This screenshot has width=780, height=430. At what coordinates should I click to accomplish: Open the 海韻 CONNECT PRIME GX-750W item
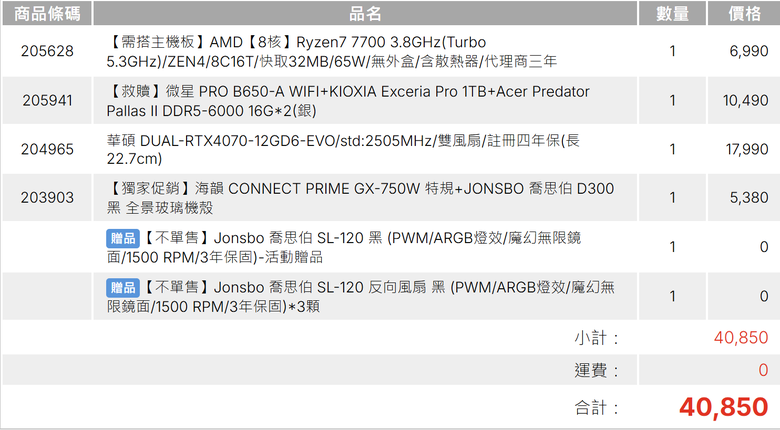[x=360, y=198]
